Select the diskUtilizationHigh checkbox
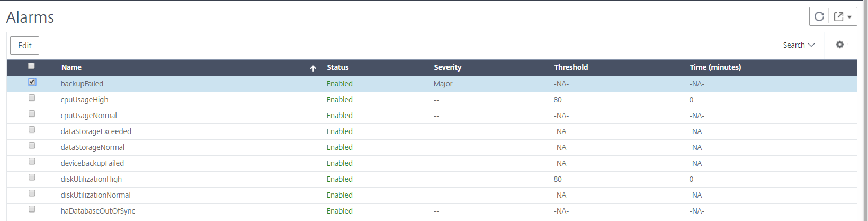The height and width of the screenshot is (221, 868). click(32, 178)
